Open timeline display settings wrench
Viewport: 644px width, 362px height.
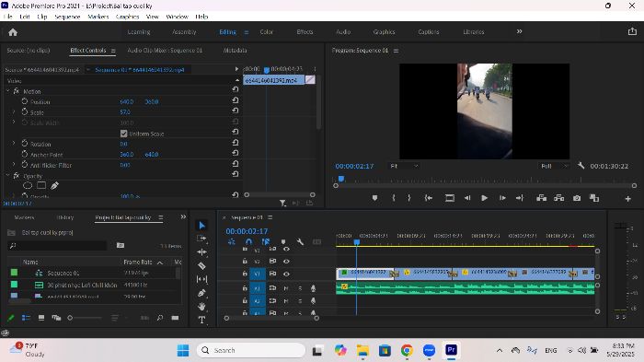300,242
